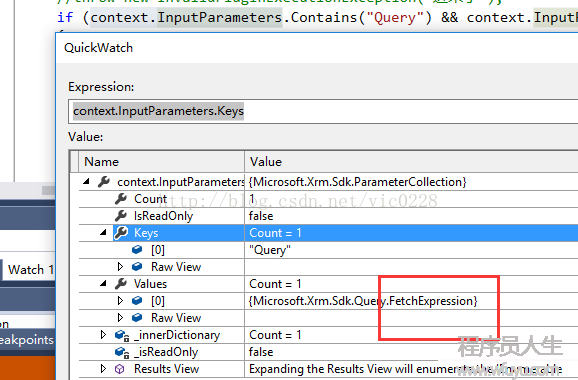578x380 pixels.
Task: Click the wrench icon next to Count
Action: [x=121, y=199]
